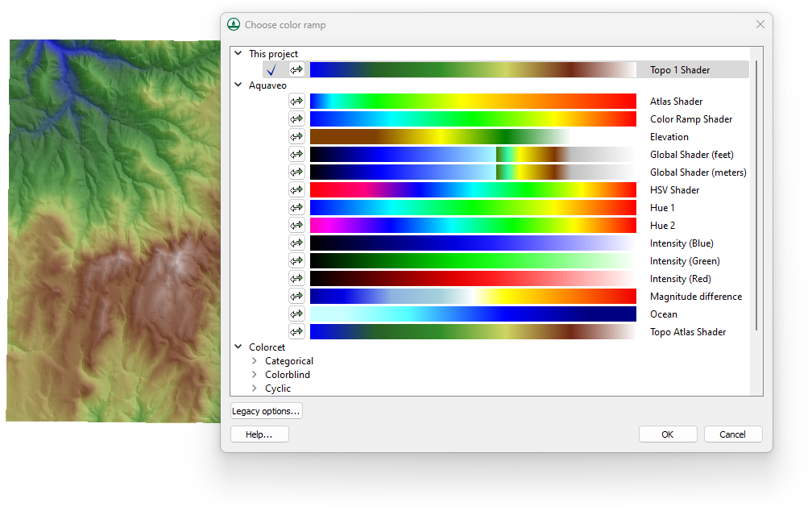Confirm selection with the OK button

[667, 434]
